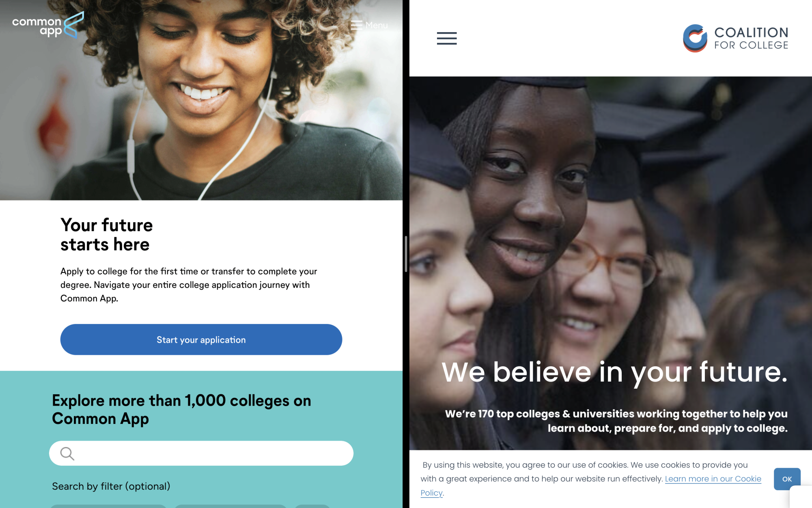The image size is (812, 508).
Task: Start your application on Common App
Action: (x=201, y=339)
